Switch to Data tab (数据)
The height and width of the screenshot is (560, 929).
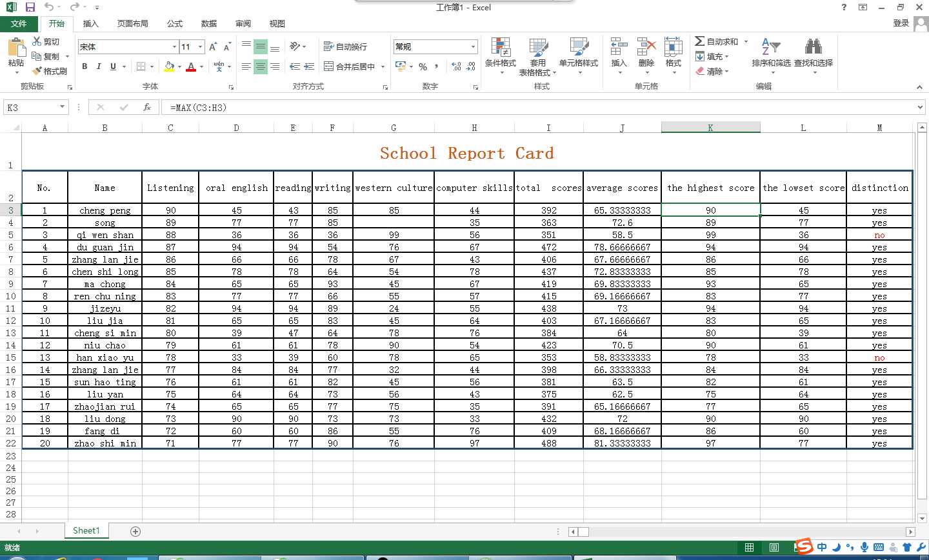point(209,24)
